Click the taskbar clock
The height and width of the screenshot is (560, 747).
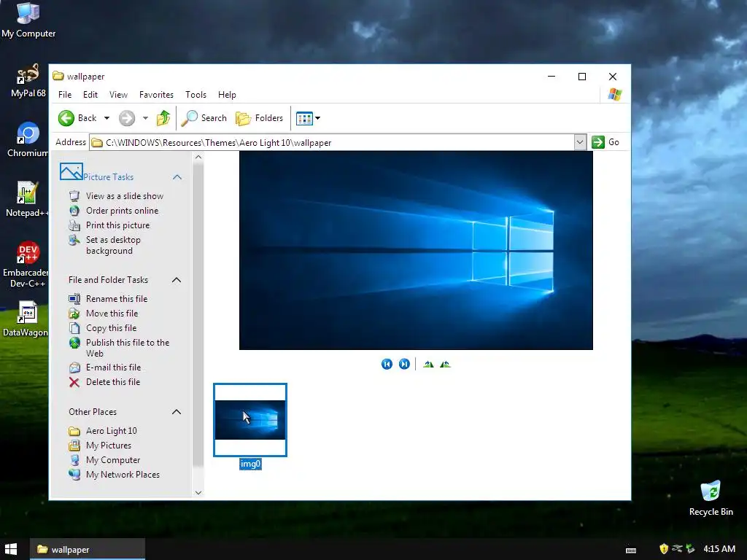tap(719, 549)
